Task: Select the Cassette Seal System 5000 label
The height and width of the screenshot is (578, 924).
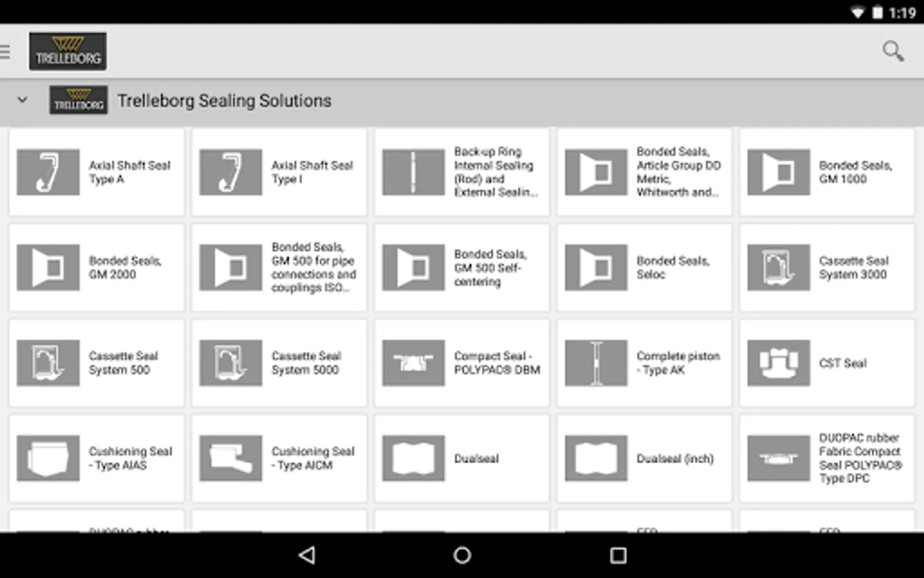Action: coord(306,363)
